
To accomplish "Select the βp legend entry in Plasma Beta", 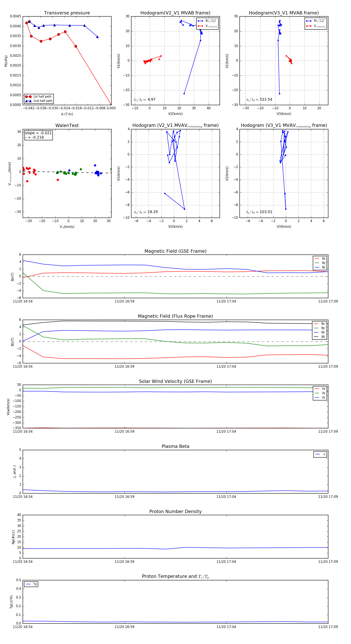I will (x=321, y=454).
